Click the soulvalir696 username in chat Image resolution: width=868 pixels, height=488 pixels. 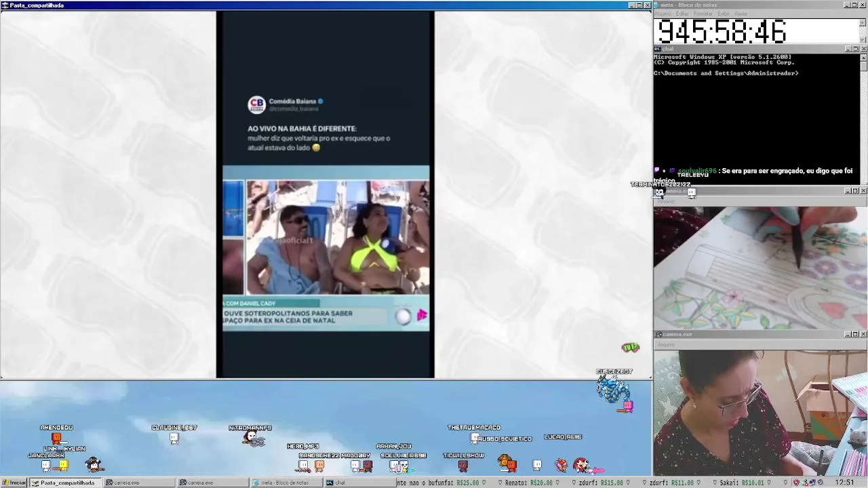[696, 171]
